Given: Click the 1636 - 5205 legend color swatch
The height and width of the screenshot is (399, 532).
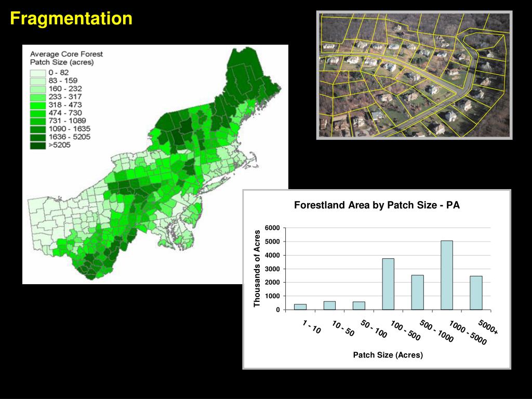Looking at the screenshot, I should (37, 137).
